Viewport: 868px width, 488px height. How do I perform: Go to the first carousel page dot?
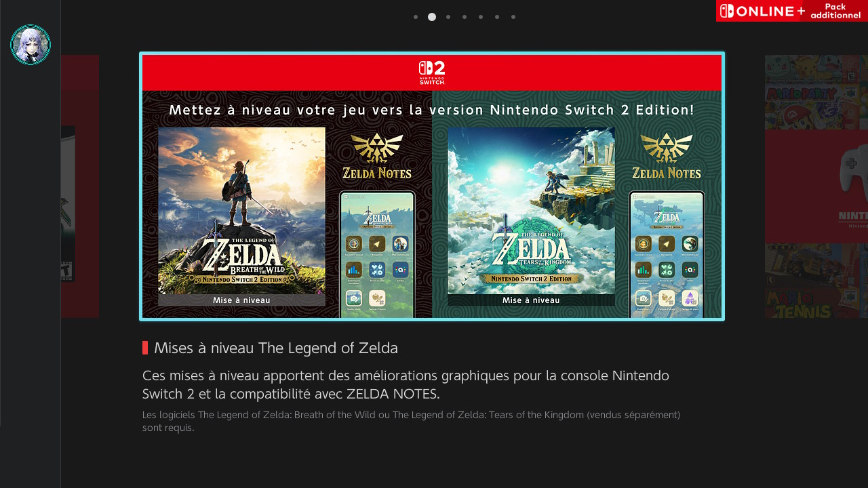tap(416, 17)
